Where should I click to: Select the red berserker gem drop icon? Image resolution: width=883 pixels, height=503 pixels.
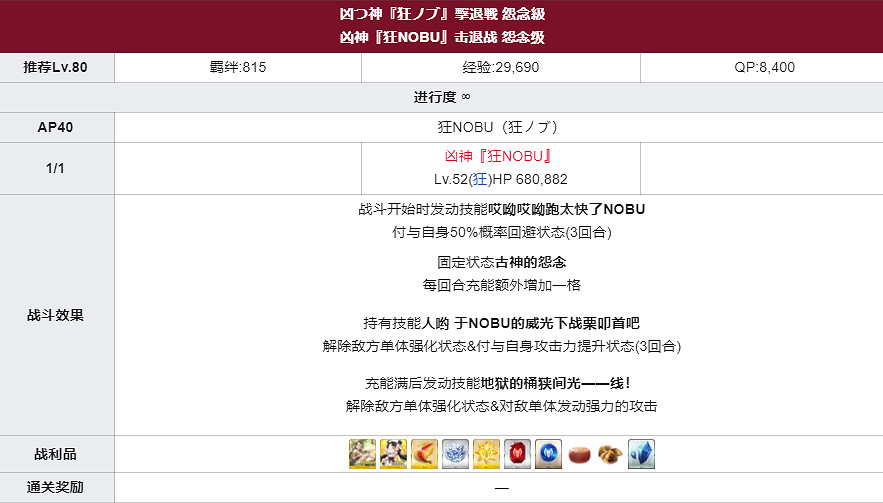click(517, 454)
